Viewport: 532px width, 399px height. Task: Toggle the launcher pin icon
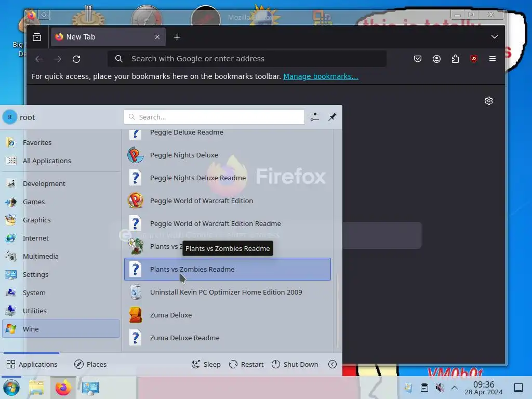tap(332, 117)
